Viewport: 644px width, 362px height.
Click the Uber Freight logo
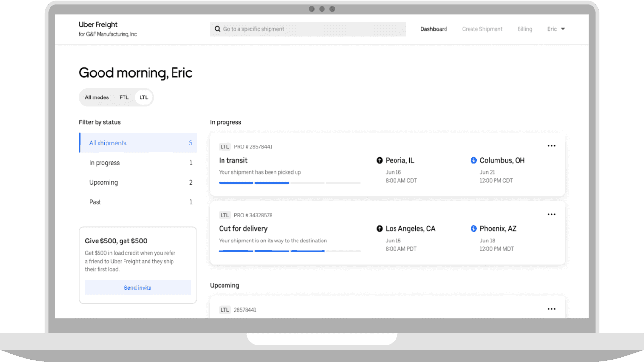click(x=98, y=24)
